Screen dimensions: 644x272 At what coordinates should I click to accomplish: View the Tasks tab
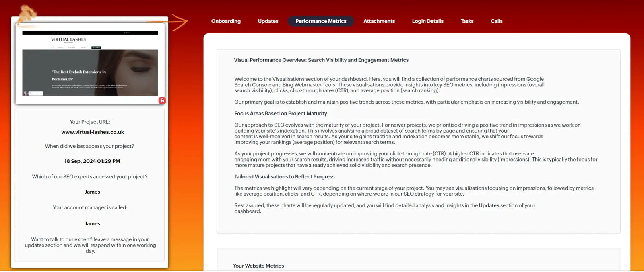tap(467, 21)
